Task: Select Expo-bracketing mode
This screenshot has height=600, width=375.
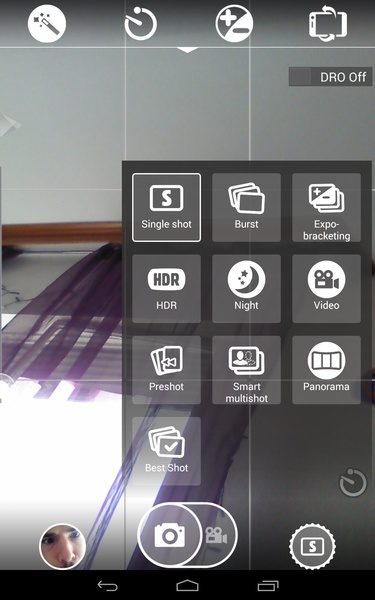Action: 326,207
